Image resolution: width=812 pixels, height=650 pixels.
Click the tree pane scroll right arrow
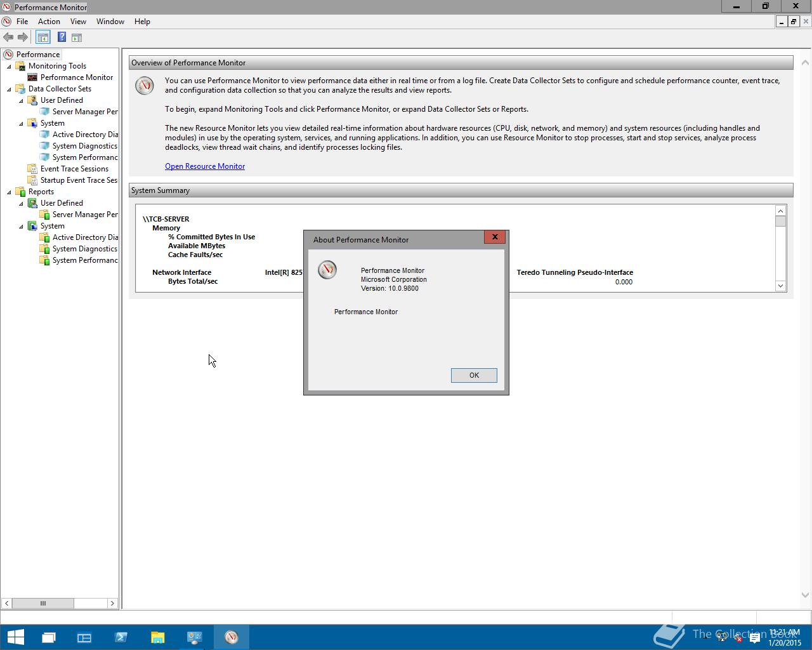pos(112,603)
